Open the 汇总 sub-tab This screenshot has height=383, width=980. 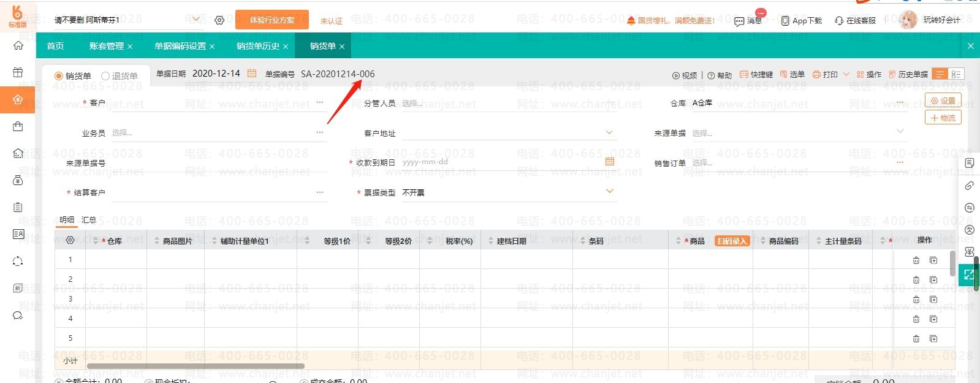point(89,219)
